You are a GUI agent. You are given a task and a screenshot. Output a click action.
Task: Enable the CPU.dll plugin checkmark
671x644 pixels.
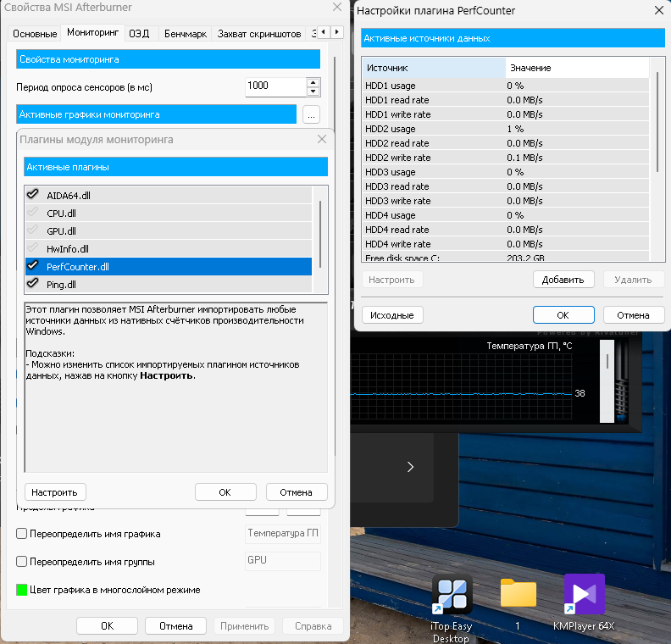(x=33, y=213)
